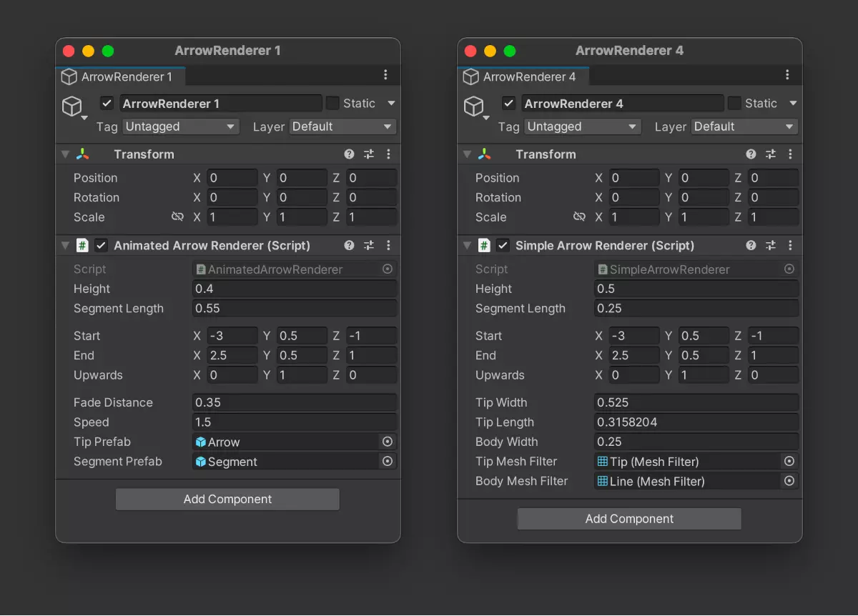Toggle active checkbox for ArrowRenderer 4 object
The image size is (858, 616).
pyautogui.click(x=508, y=103)
